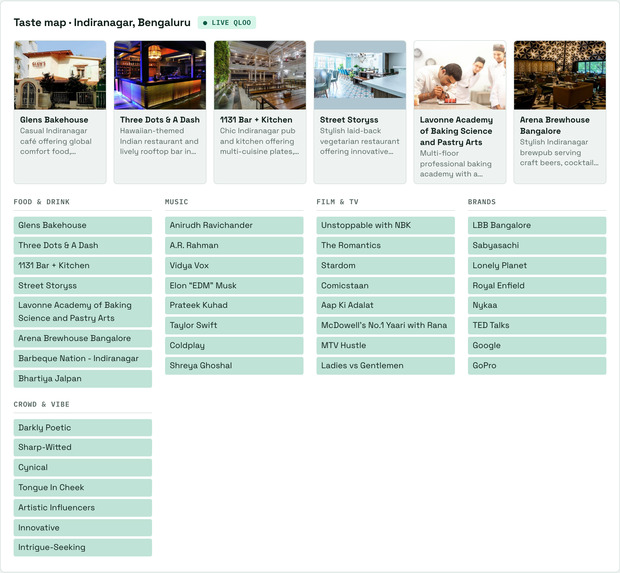Open the Street Storyss card photo
This screenshot has height=573, width=620.
360,75
